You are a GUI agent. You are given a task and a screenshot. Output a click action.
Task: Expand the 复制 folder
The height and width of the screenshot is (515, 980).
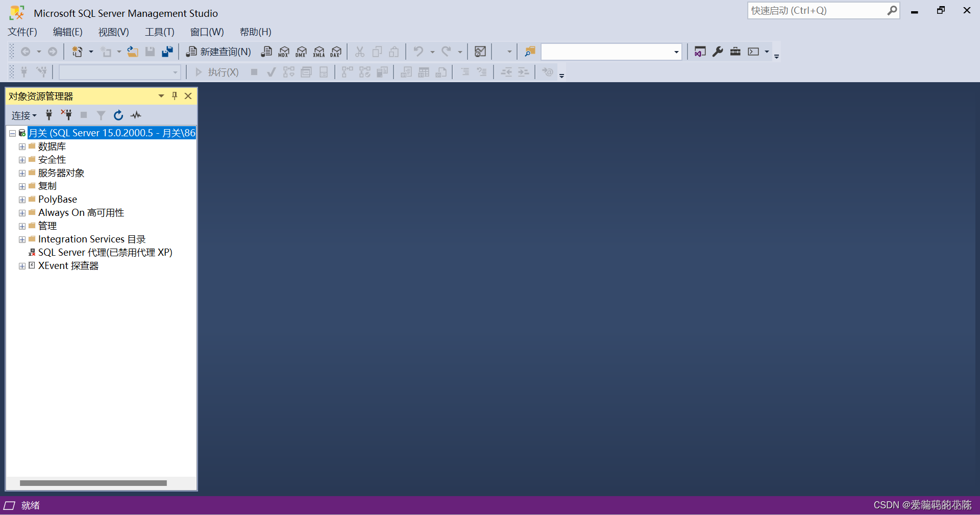pos(22,186)
